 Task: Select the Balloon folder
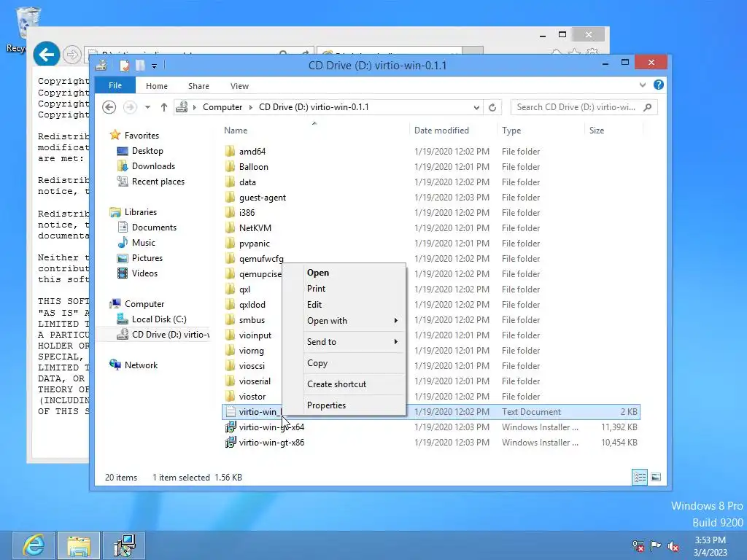253,167
